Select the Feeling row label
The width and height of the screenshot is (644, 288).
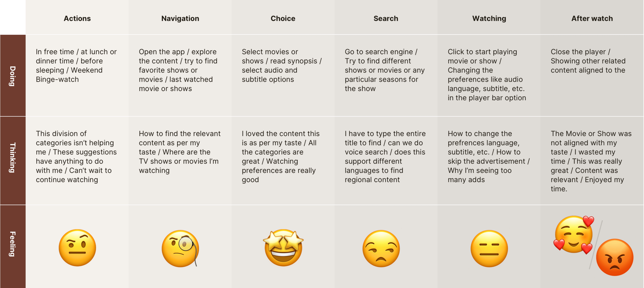[x=13, y=244]
